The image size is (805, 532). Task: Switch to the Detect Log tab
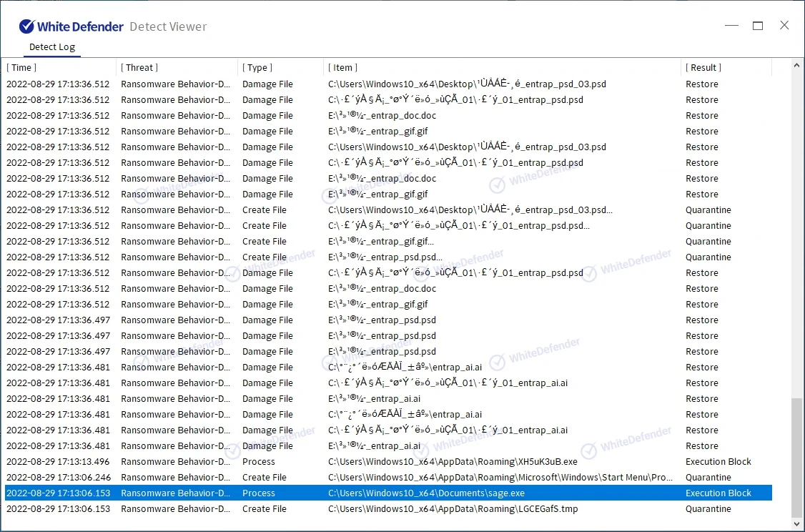tap(51, 47)
